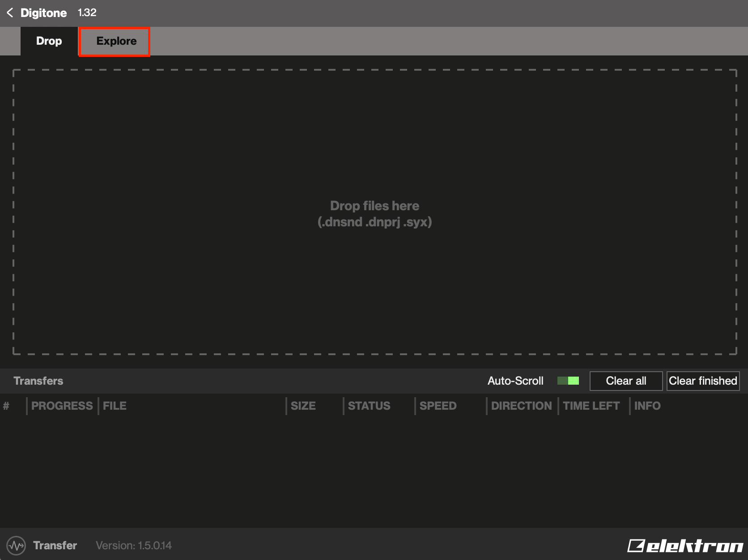Screen dimensions: 748x560
Task: Toggle the Auto-Scroll switch
Action: click(x=568, y=381)
